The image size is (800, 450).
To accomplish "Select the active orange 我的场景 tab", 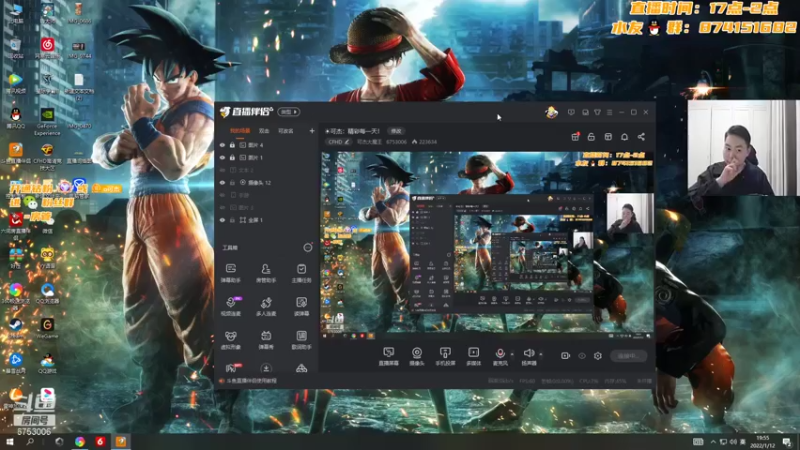I will 240,131.
